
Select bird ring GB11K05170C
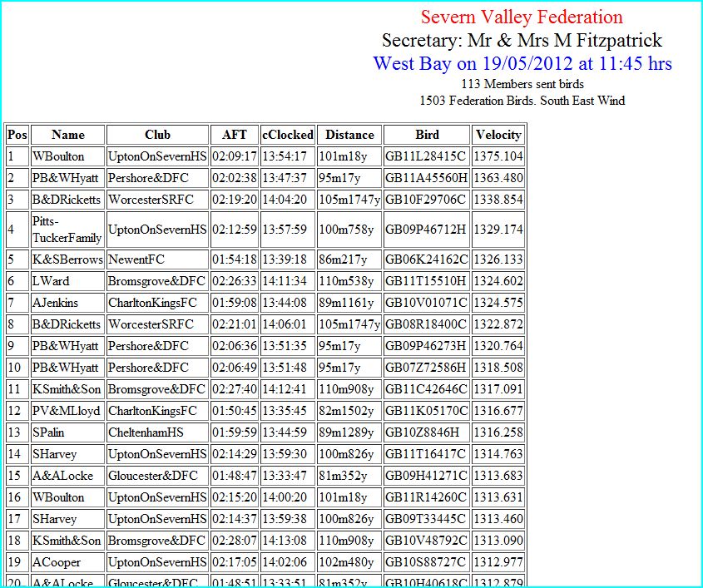click(427, 411)
